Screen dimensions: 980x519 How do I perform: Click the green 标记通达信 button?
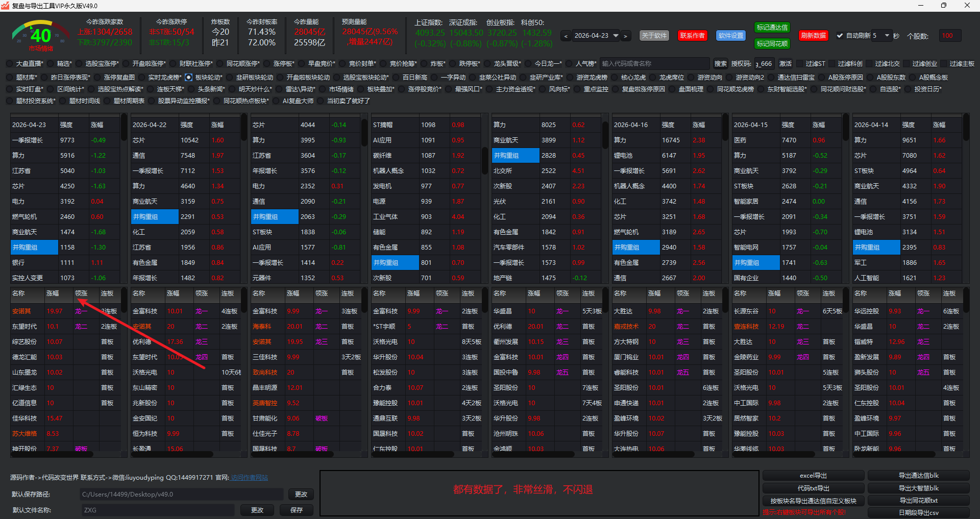(x=772, y=28)
